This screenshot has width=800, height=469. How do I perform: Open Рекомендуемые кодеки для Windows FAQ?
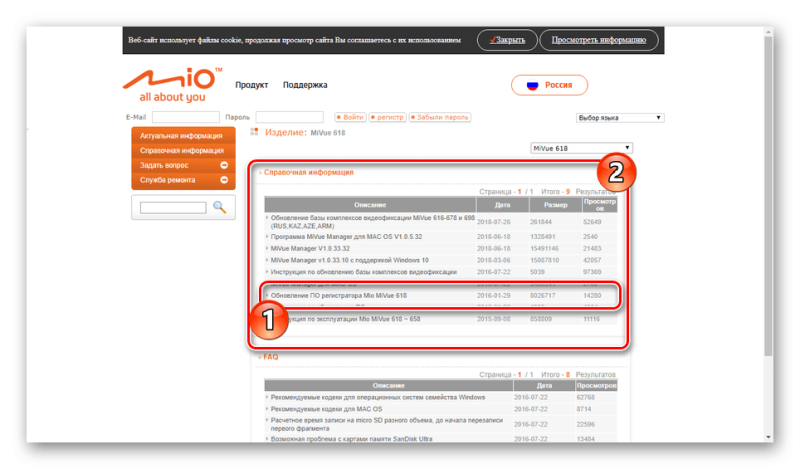[378, 397]
